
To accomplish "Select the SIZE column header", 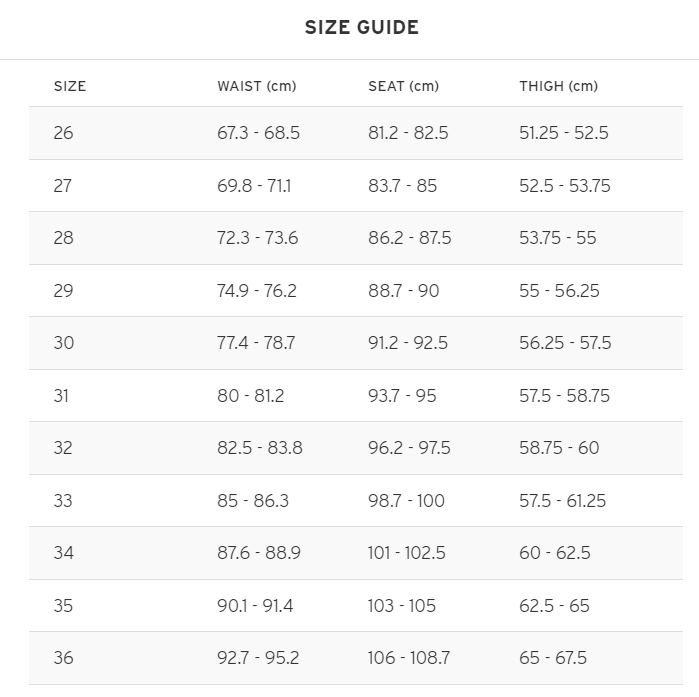I will pyautogui.click(x=70, y=86).
